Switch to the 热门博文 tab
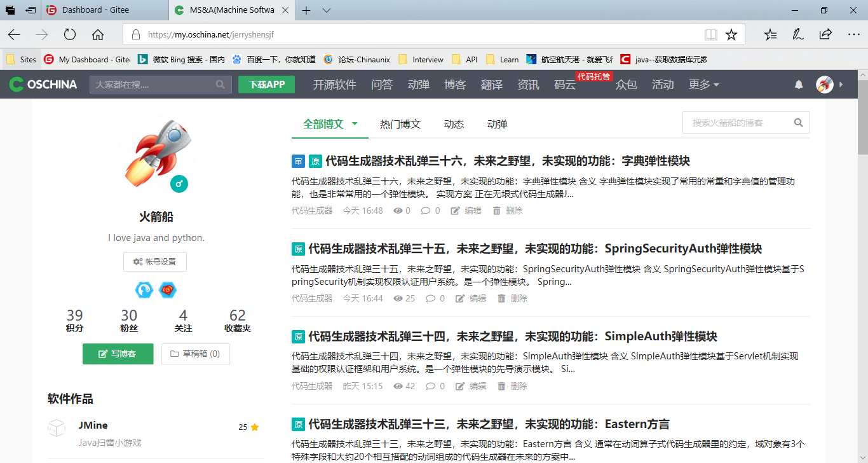This screenshot has width=868, height=463. 400,124
